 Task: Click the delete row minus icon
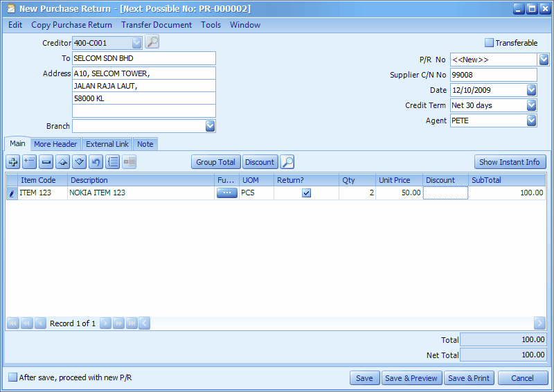(x=46, y=162)
